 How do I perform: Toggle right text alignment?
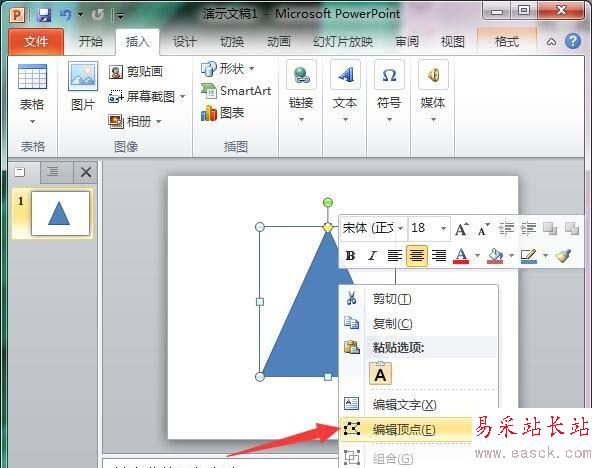point(439,256)
